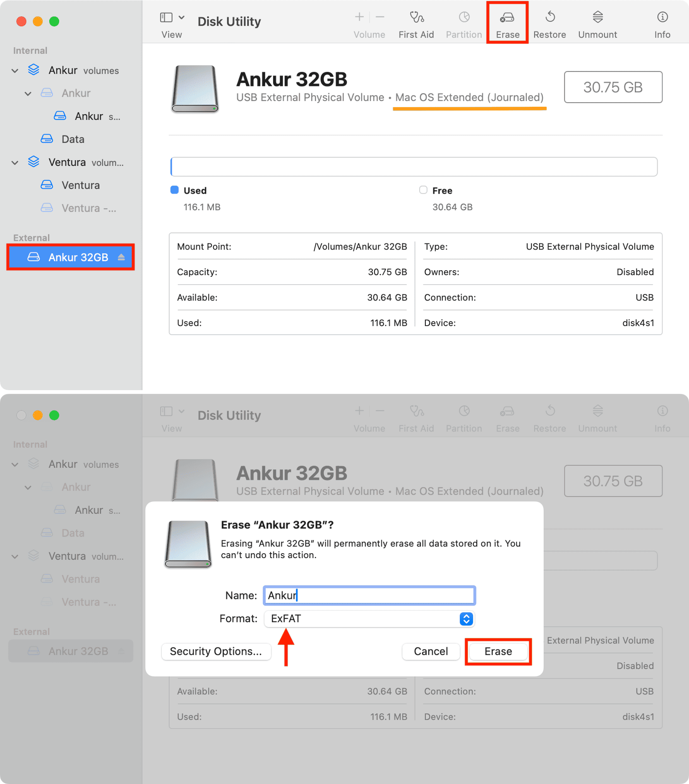The image size is (689, 784).
Task: Click the Partition icon in the top toolbar
Action: pyautogui.click(x=464, y=17)
